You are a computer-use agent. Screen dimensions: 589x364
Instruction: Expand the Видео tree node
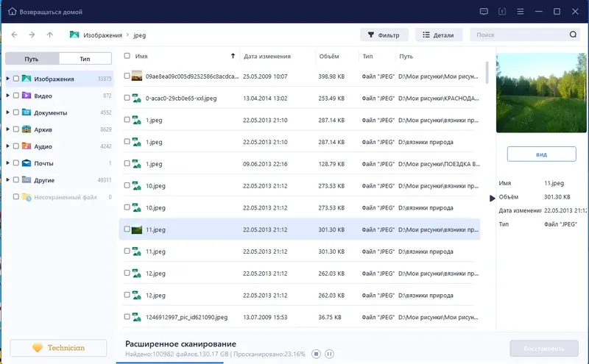click(7, 96)
